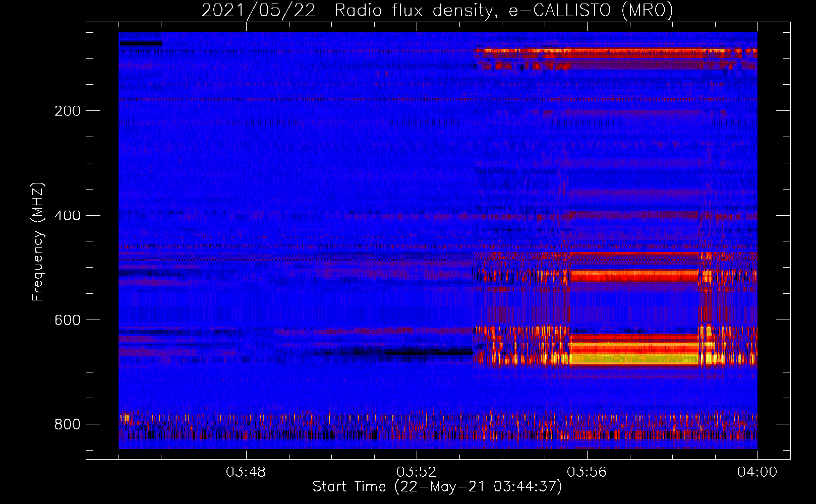Click the 'Start Time (22-May-21 03:44:37)' caption
816x504 pixels.
[437, 487]
